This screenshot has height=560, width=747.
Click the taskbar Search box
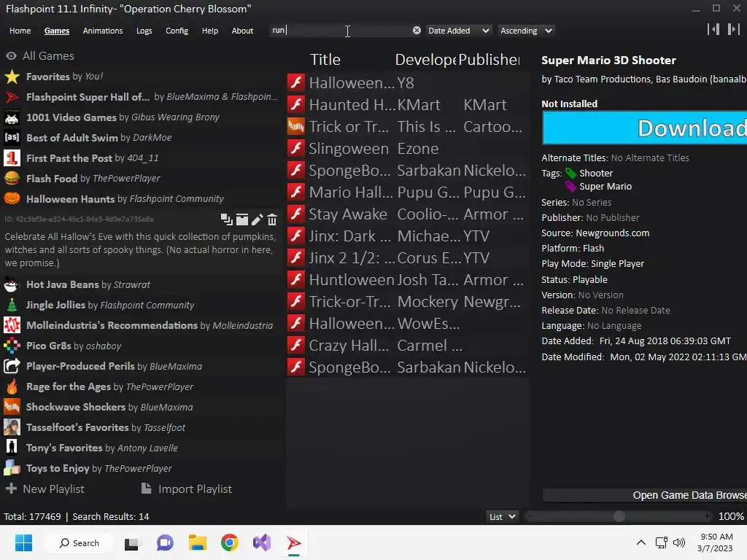pyautogui.click(x=79, y=542)
